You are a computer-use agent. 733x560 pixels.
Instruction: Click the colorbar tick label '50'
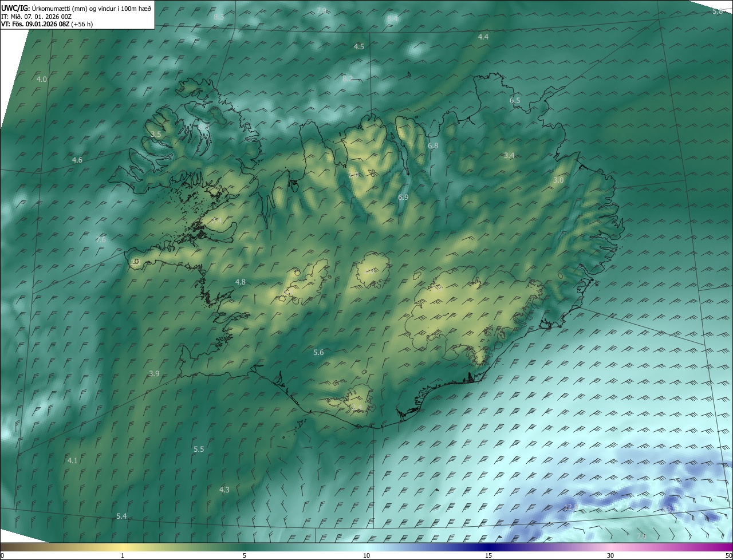728,555
